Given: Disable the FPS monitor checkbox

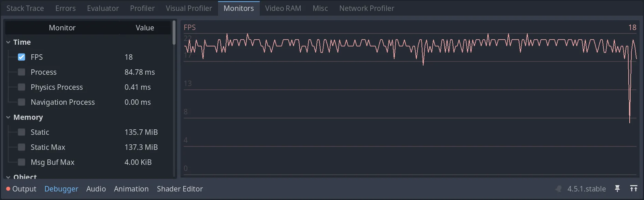Looking at the screenshot, I should pyautogui.click(x=22, y=57).
